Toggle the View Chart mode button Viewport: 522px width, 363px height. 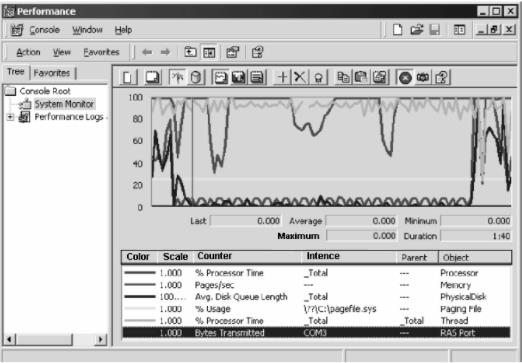point(220,77)
